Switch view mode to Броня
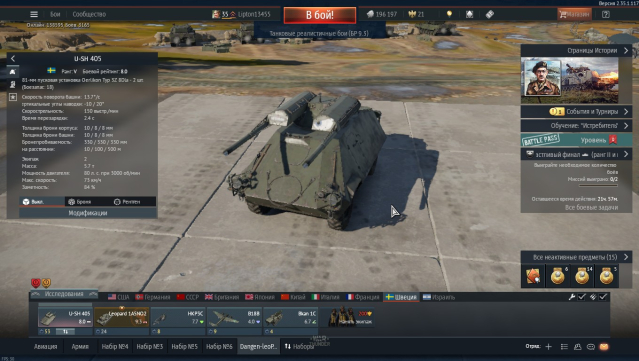Viewport: 639px width, 361px height. tap(80, 202)
